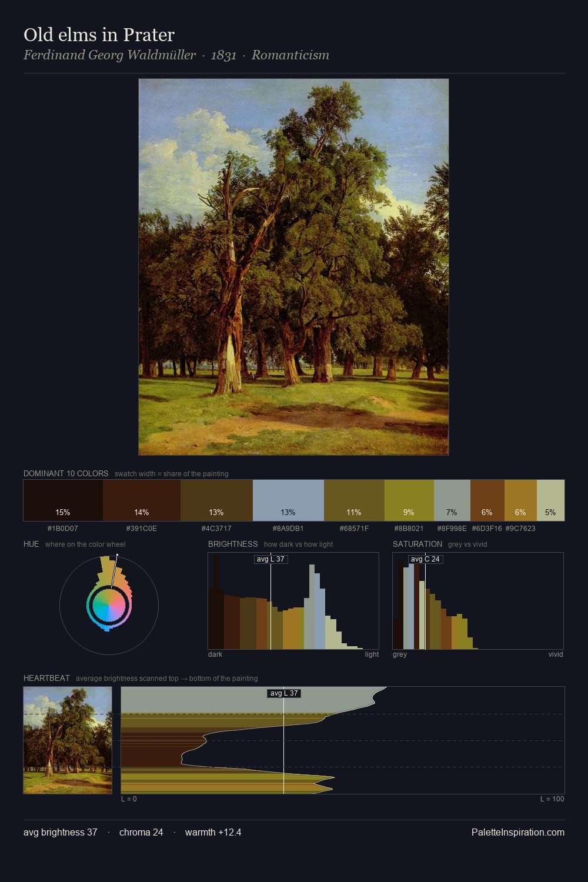Select the blue-grey #8A9DB1 swatch
The image size is (588, 882).
coord(288,500)
